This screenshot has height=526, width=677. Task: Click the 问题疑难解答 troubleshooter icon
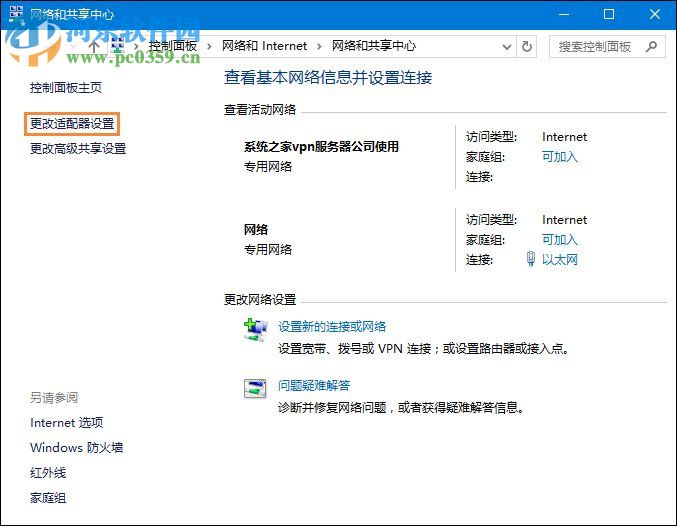tap(256, 389)
